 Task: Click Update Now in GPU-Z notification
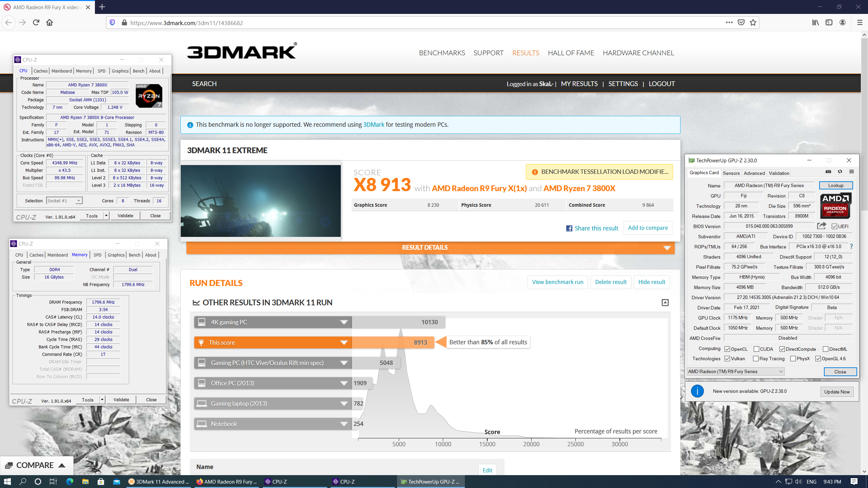(x=837, y=392)
